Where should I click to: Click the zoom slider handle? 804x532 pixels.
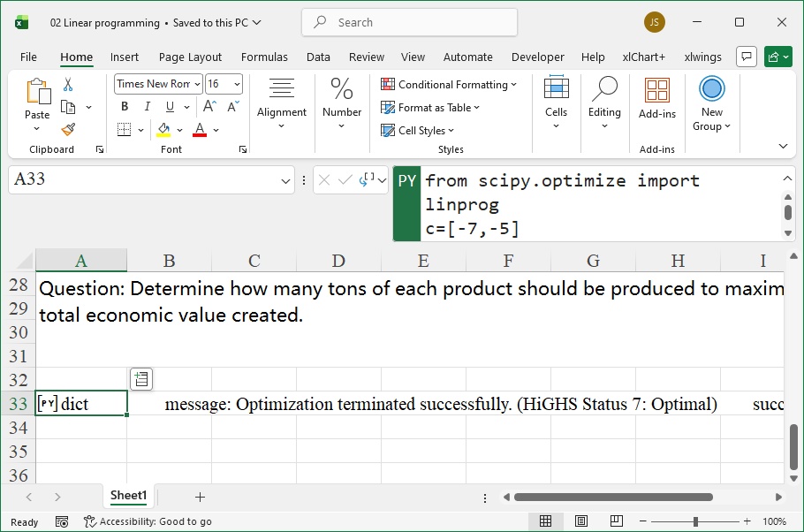[695, 521]
